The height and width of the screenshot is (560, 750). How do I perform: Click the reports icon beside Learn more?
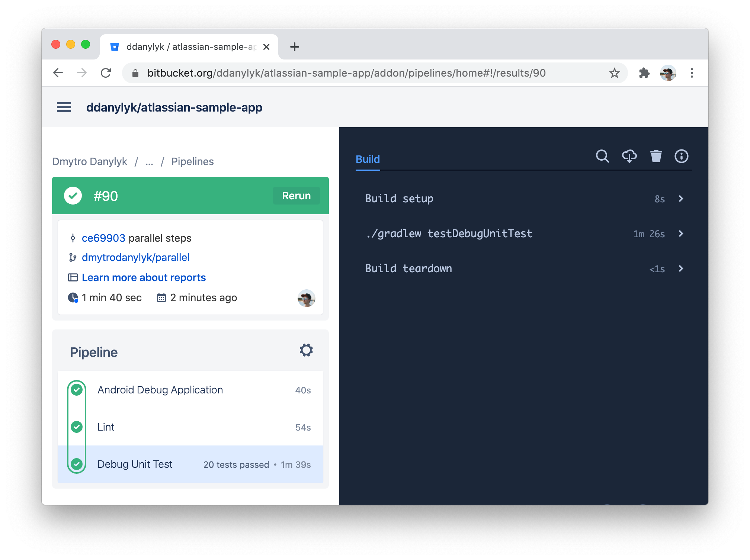[x=73, y=277]
